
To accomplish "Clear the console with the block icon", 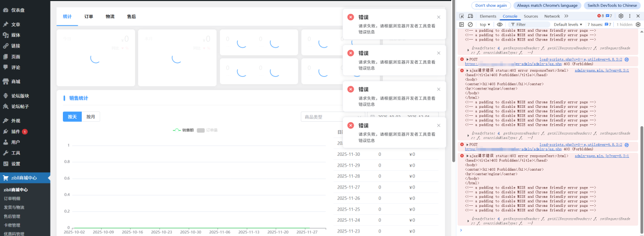I will (470, 24).
